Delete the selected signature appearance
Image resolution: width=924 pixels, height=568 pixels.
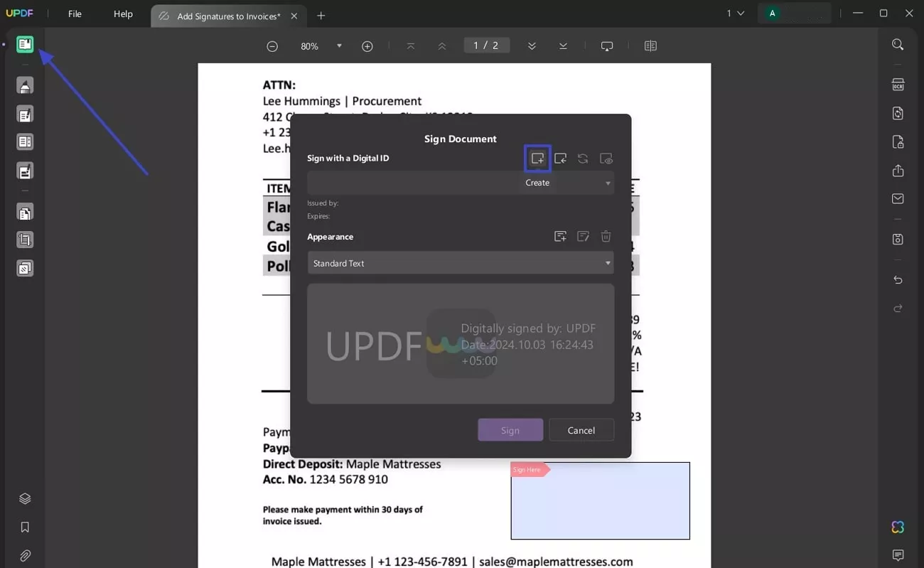pyautogui.click(x=606, y=236)
